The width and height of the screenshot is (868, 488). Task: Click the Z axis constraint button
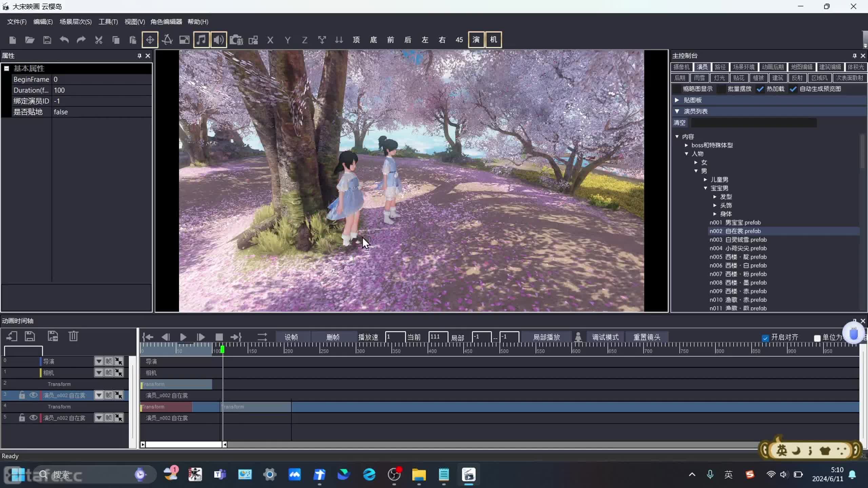coord(304,40)
